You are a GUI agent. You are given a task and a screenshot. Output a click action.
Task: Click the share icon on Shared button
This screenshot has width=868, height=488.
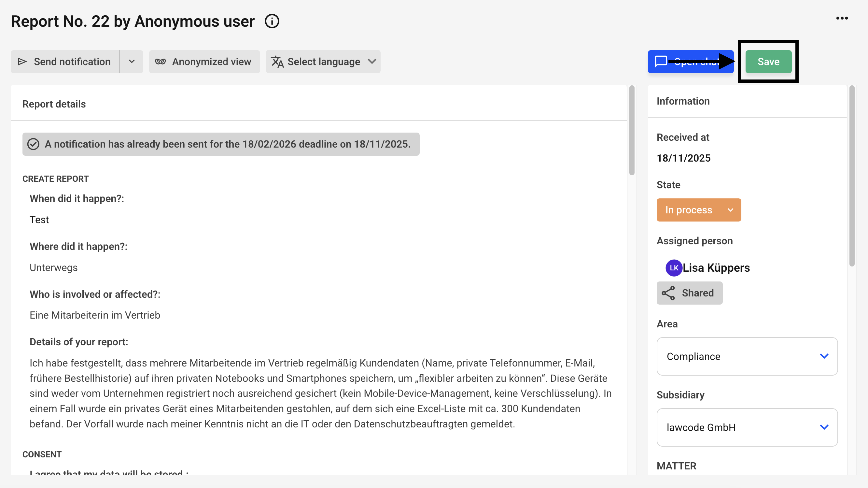click(668, 293)
